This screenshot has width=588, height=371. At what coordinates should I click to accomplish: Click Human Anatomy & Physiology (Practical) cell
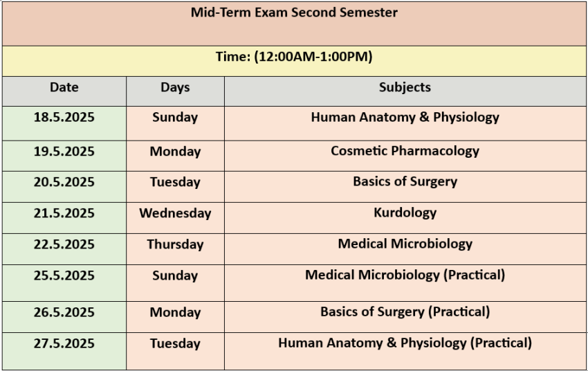pos(405,351)
